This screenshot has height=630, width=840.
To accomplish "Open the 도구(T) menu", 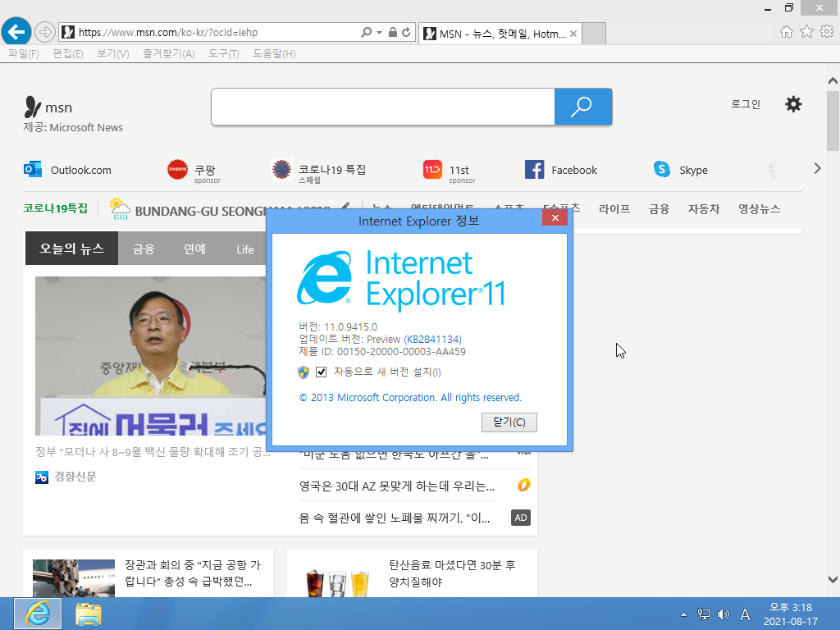I will pyautogui.click(x=224, y=53).
